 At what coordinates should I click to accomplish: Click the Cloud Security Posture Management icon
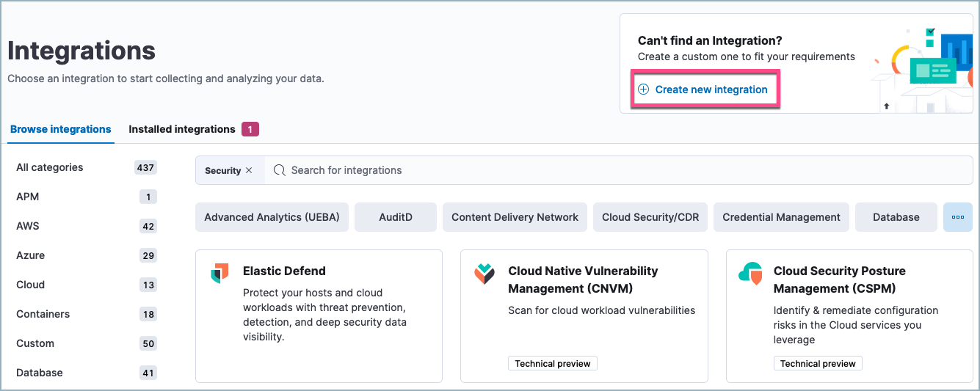coord(749,273)
